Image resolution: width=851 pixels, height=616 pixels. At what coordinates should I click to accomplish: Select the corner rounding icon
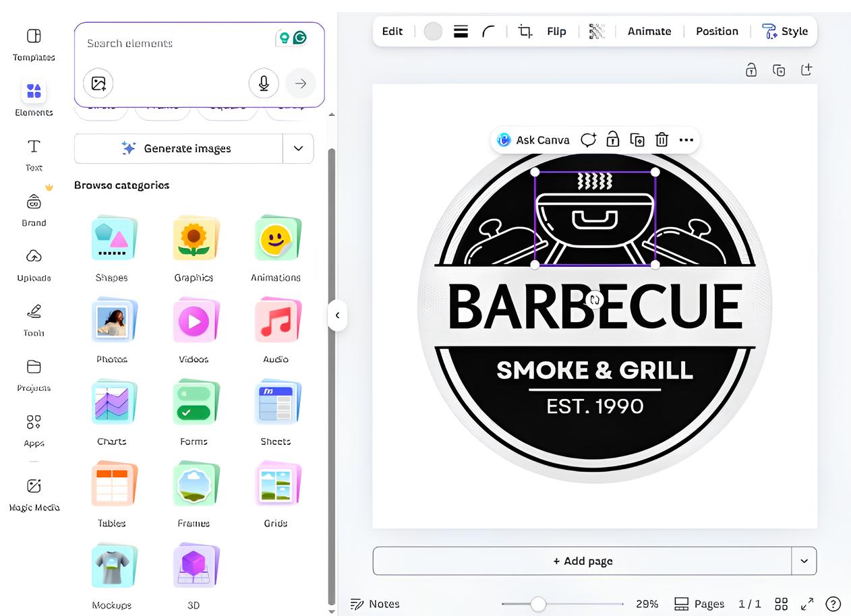489,32
